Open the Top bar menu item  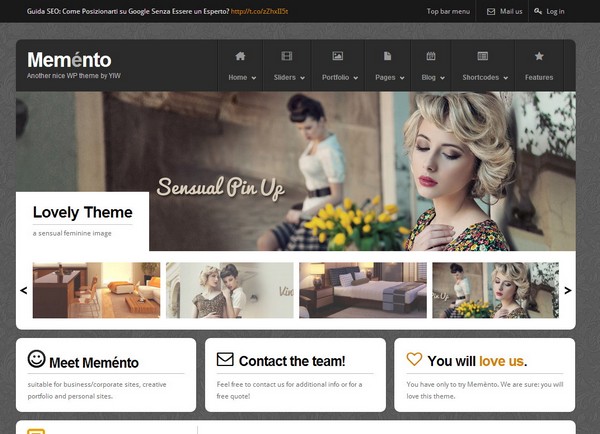(447, 11)
